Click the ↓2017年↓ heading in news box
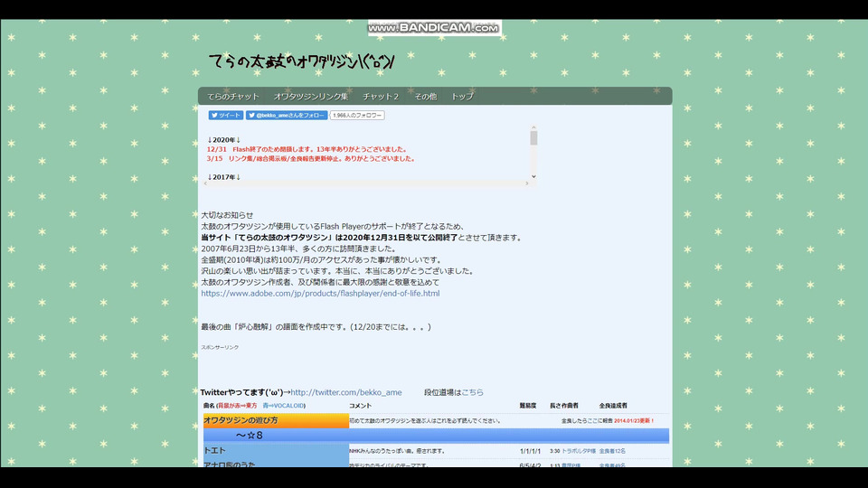The width and height of the screenshot is (868, 488). click(x=223, y=177)
